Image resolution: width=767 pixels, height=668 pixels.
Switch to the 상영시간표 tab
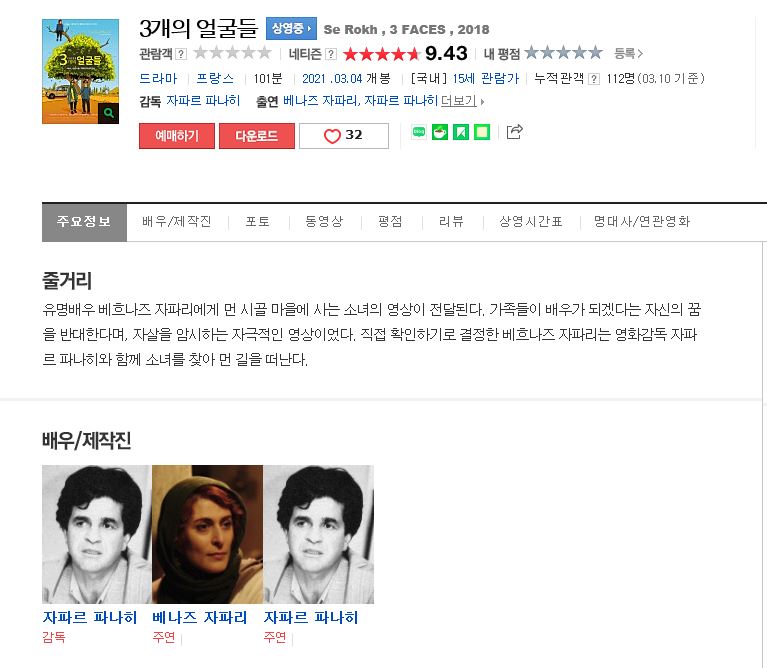(531, 222)
